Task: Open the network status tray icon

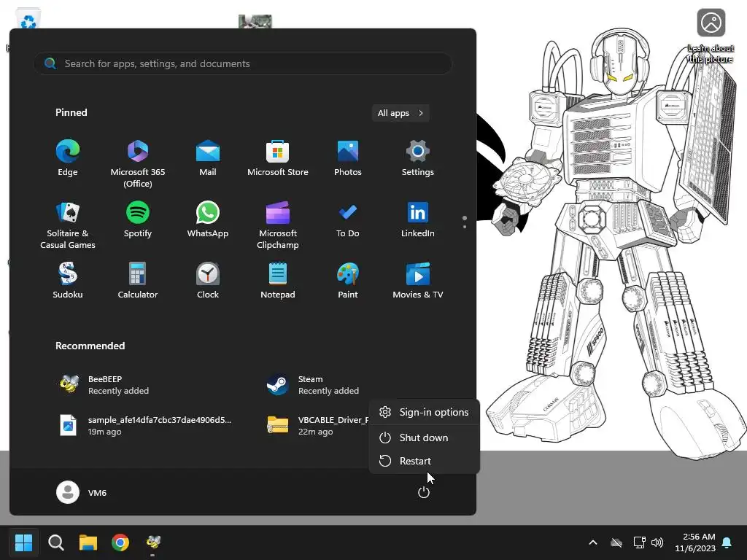Action: coord(639,542)
